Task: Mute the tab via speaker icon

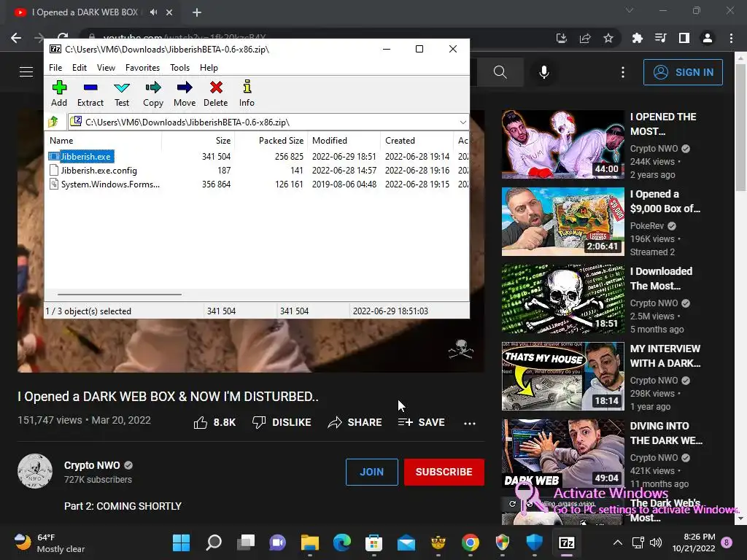Action: point(153,12)
